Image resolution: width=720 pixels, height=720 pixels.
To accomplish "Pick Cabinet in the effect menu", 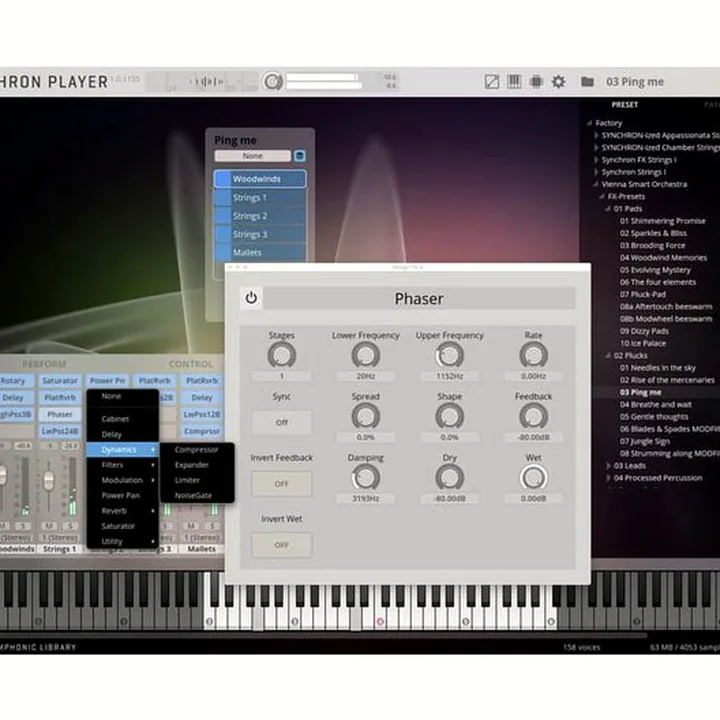I will tap(123, 419).
